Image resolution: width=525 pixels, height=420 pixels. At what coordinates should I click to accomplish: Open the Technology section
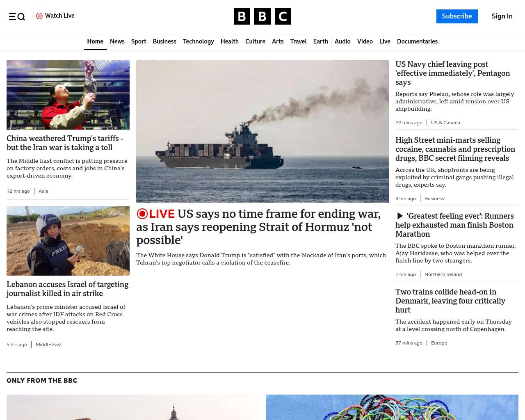pyautogui.click(x=199, y=41)
